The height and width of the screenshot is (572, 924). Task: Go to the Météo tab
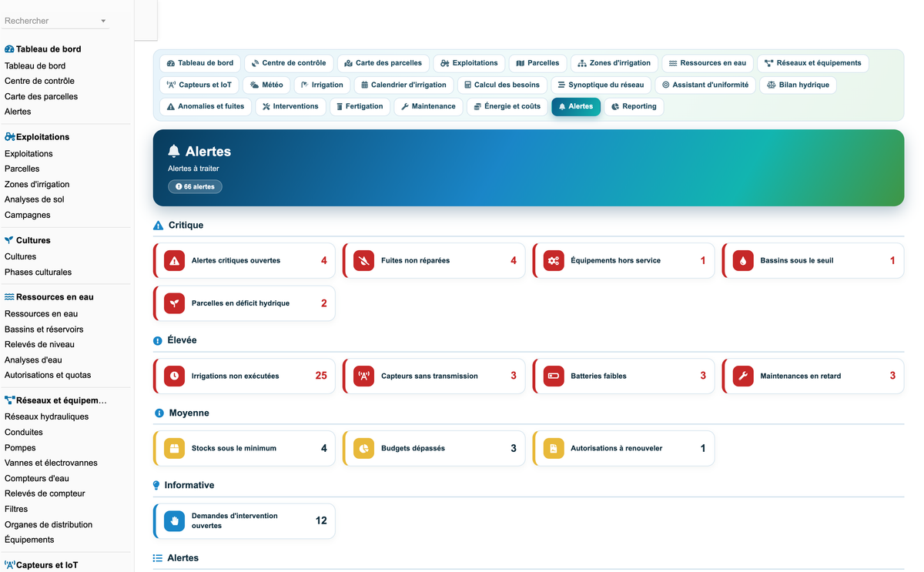(x=266, y=85)
